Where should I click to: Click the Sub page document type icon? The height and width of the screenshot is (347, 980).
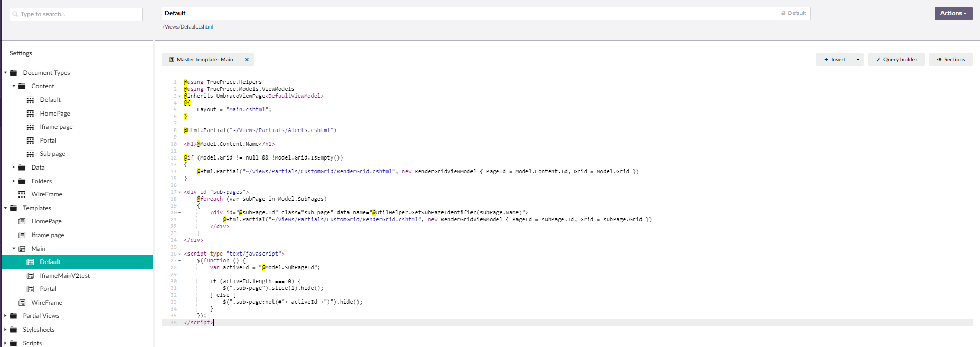tap(31, 154)
